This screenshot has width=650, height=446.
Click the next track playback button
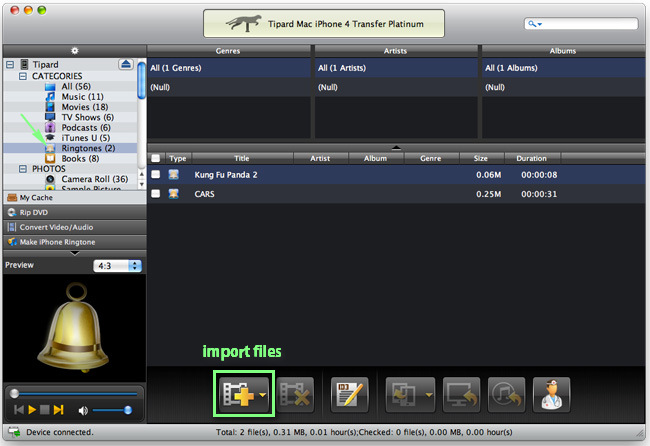click(58, 410)
